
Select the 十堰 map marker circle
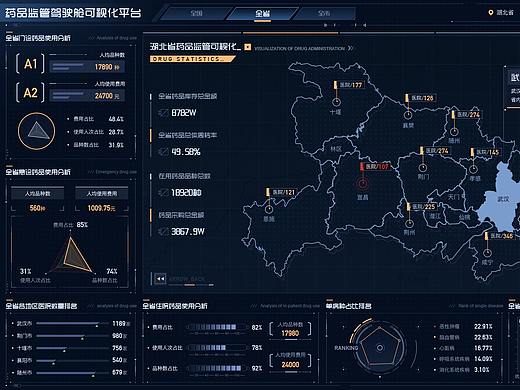[x=336, y=101]
